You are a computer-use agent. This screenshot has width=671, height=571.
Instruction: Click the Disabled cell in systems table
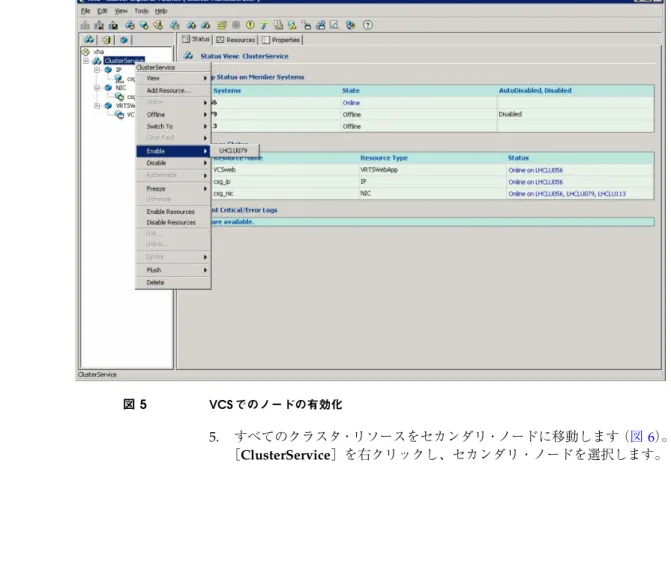pyautogui.click(x=510, y=114)
